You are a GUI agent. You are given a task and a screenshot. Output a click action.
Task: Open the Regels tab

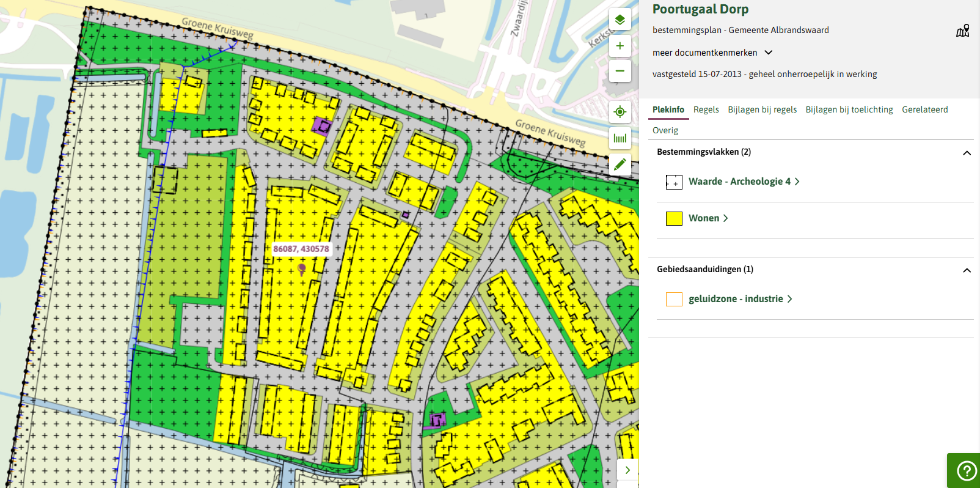coord(706,109)
